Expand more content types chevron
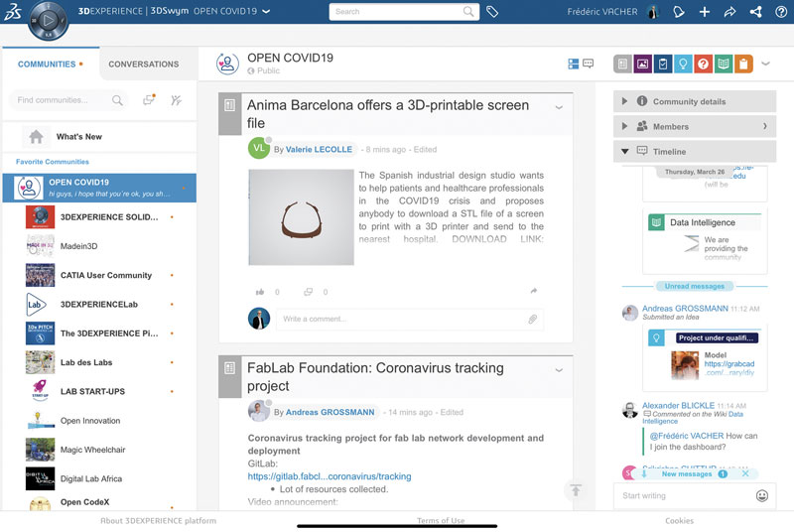 point(765,64)
